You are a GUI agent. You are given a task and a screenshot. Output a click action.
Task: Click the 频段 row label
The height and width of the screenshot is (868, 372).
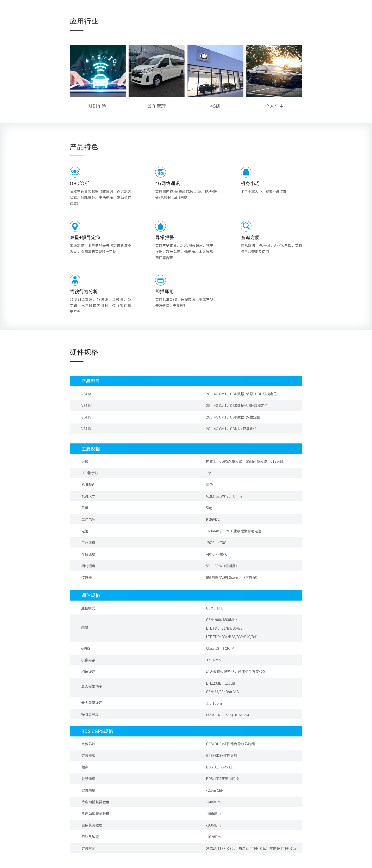pyautogui.click(x=85, y=627)
